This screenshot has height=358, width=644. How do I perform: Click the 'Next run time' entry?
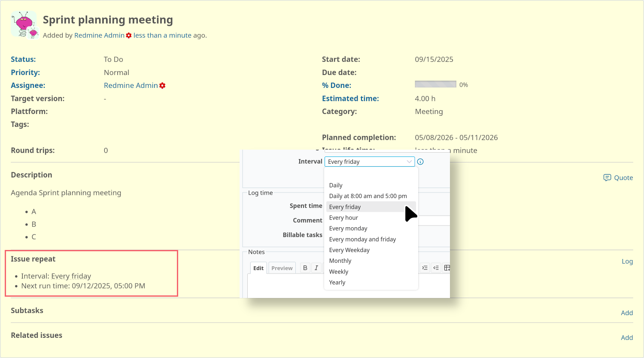tap(83, 286)
